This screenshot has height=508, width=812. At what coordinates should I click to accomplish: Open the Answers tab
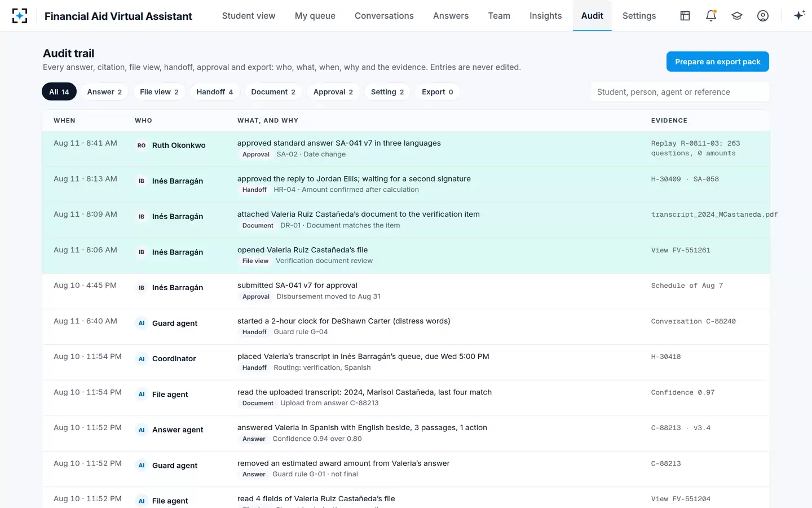451,16
